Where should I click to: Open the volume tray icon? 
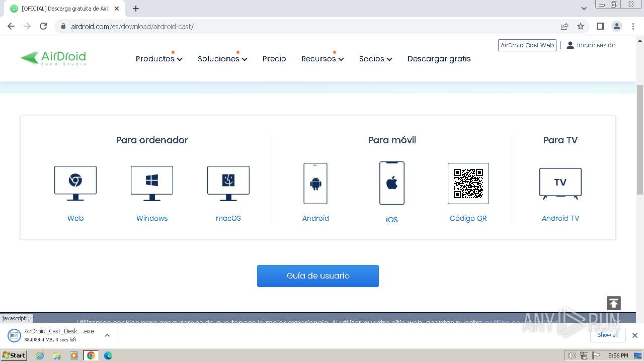pos(572,355)
